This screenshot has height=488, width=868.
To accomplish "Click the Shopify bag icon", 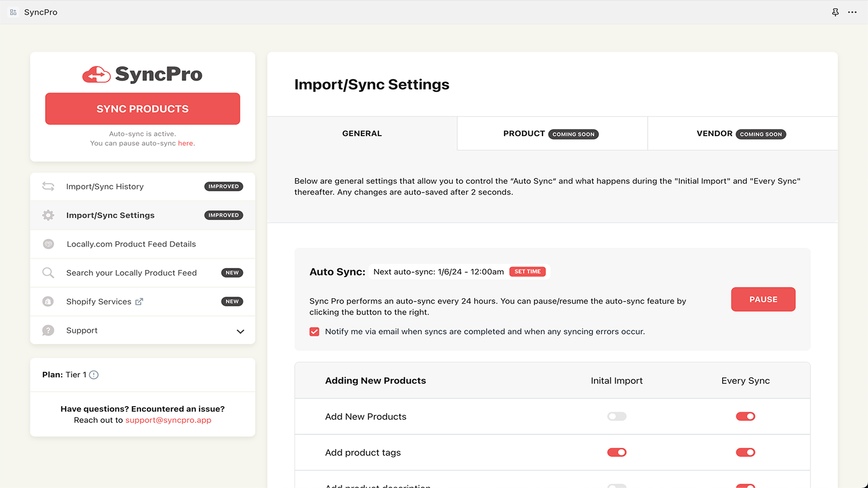I will pos(48,301).
